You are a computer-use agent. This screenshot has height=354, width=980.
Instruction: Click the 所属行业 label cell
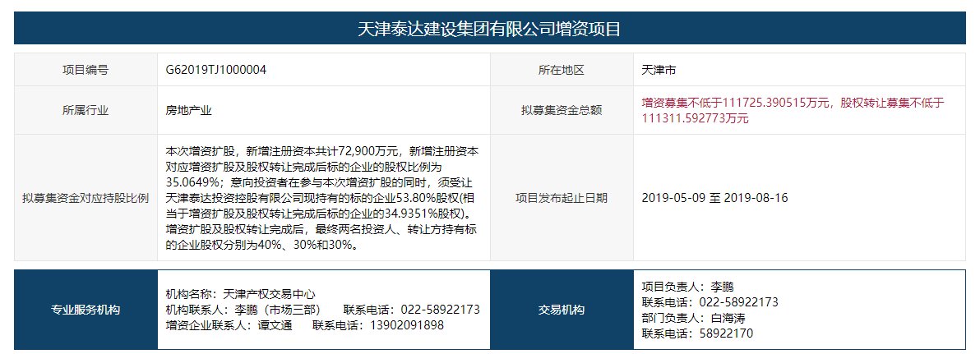(x=86, y=111)
